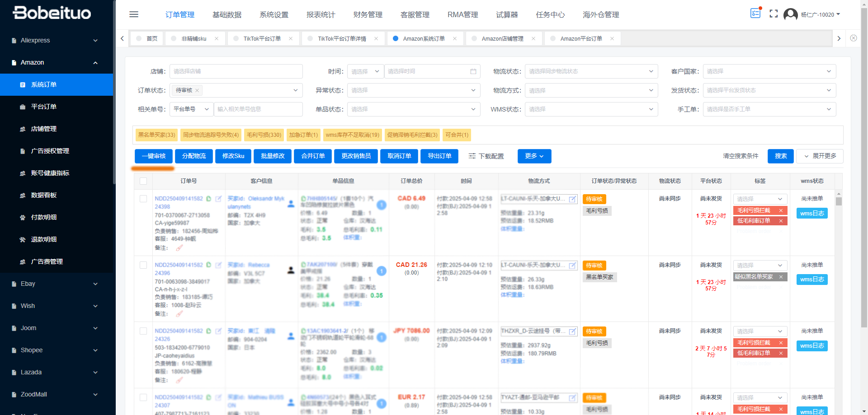Expand the 更多 dropdown button
The image size is (868, 415).
[534, 156]
